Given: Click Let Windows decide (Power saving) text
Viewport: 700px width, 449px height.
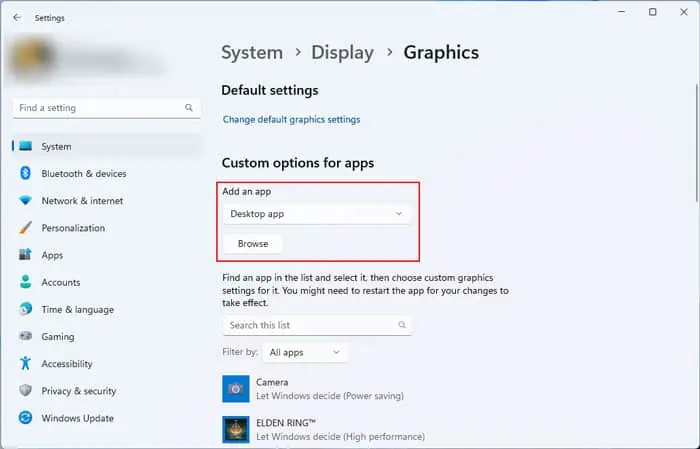Looking at the screenshot, I should (x=330, y=396).
